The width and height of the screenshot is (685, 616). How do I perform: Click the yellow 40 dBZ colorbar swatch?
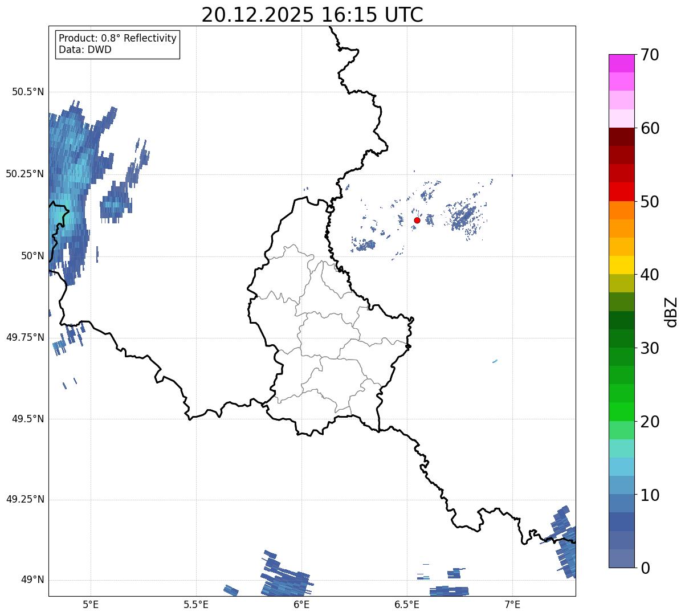pos(621,265)
